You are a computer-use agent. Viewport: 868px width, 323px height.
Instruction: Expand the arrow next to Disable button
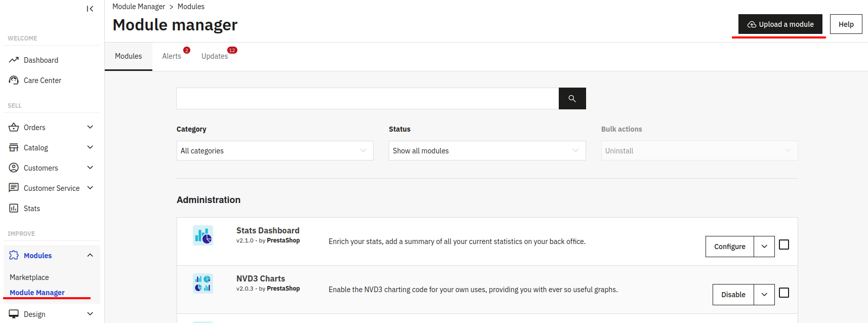coord(764,295)
